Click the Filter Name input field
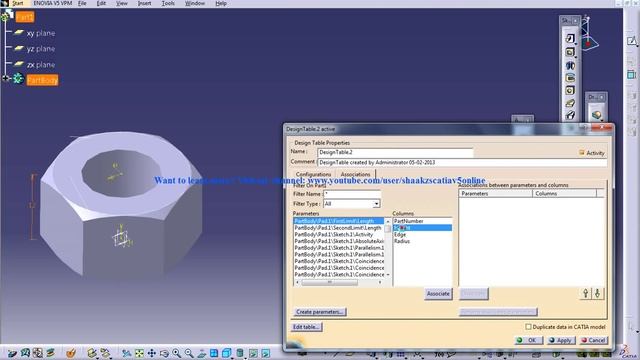Screen dimensions: 640x360 pyautogui.click(x=352, y=194)
